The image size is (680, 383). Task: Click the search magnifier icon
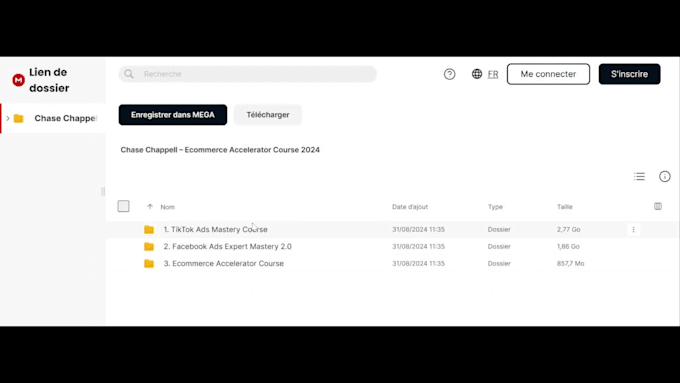click(129, 74)
